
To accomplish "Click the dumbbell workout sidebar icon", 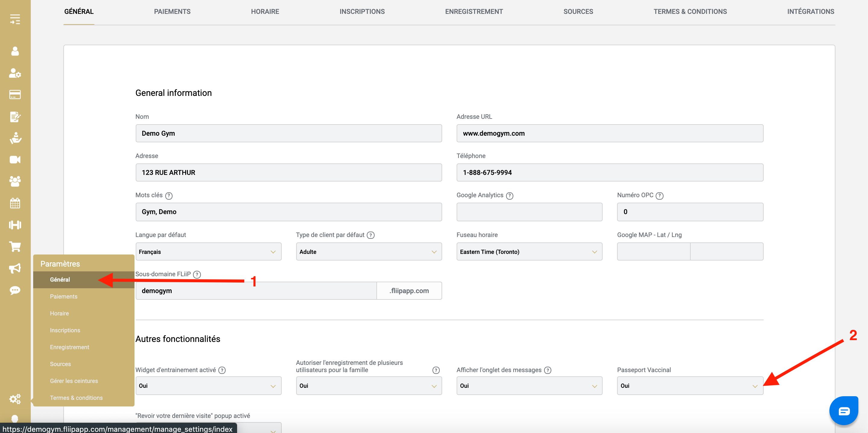I will click(15, 225).
